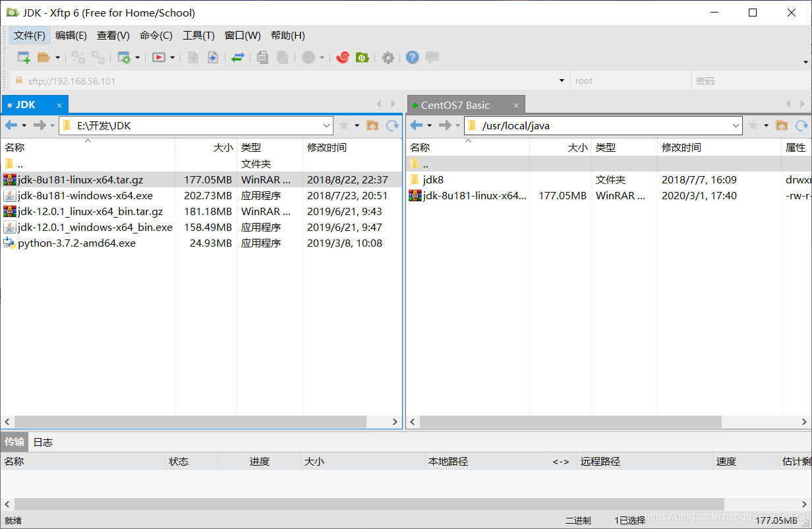Click the Open Session folder icon
Image resolution: width=812 pixels, height=529 pixels.
click(x=43, y=57)
